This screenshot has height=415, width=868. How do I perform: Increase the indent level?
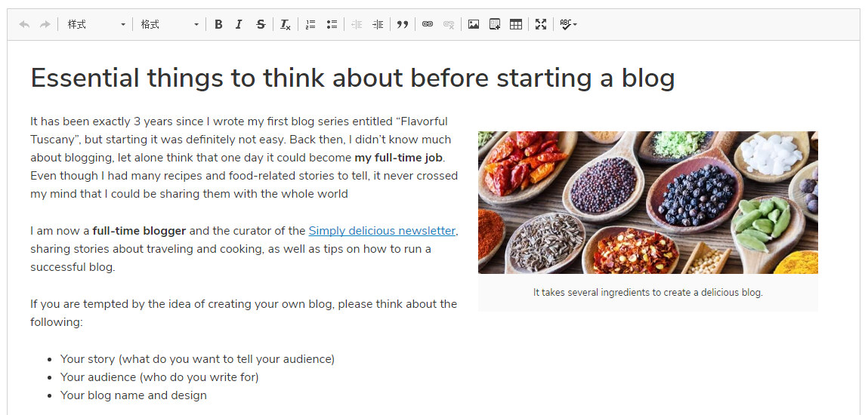tap(378, 24)
